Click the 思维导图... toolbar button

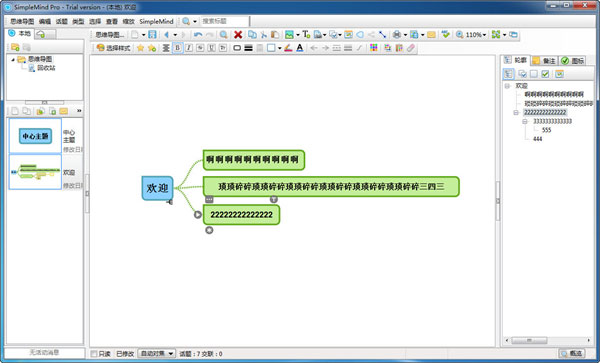pyautogui.click(x=109, y=35)
